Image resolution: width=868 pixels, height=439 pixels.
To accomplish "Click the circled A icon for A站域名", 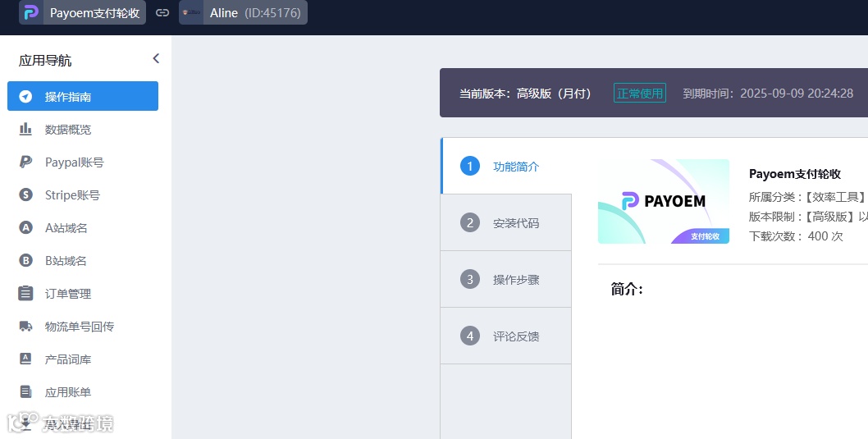I will (25, 227).
